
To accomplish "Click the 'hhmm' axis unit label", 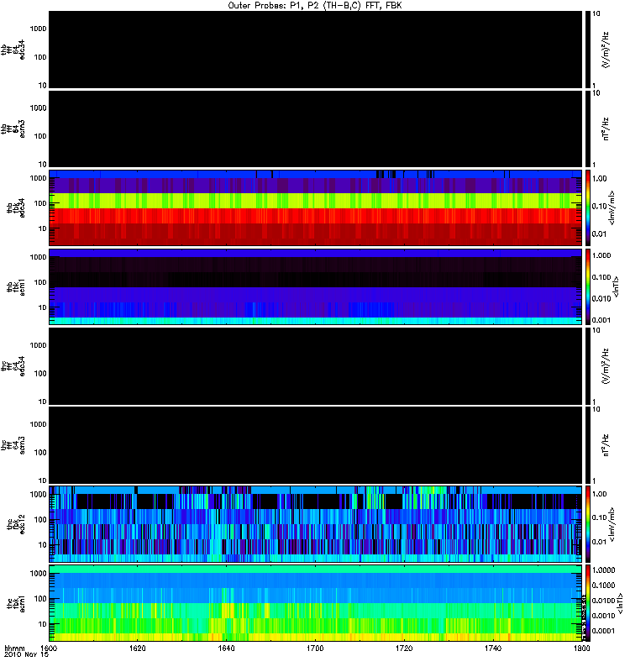I will click(14, 648).
